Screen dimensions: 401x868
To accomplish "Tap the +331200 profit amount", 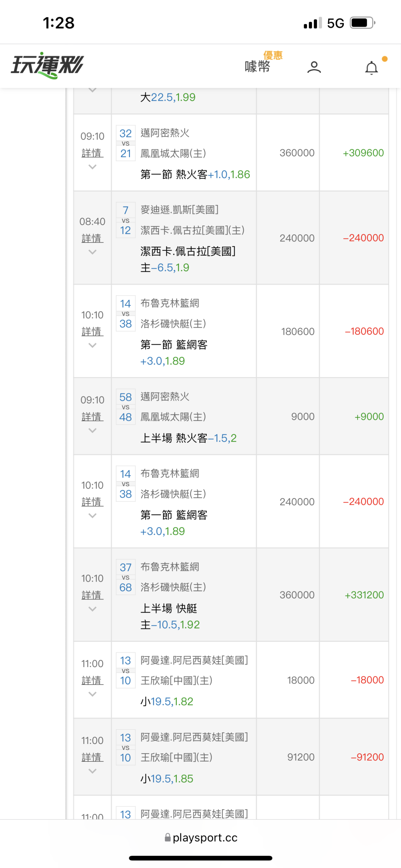I will 364,595.
